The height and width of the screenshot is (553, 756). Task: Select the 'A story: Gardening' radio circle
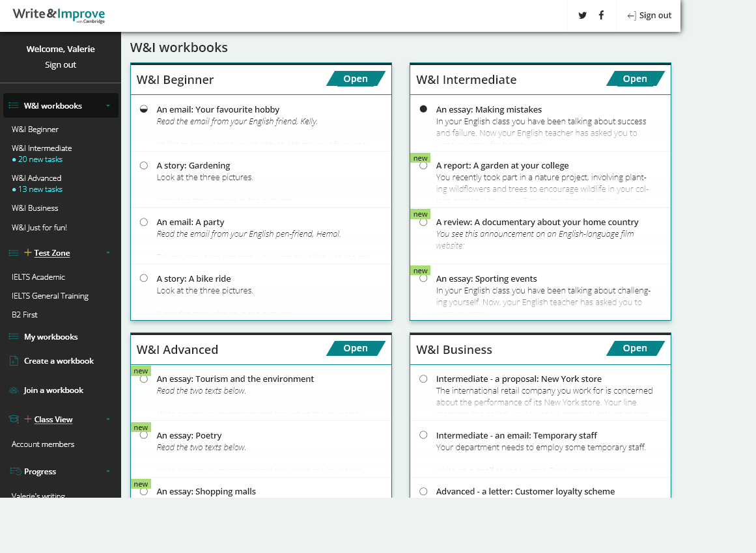(144, 165)
